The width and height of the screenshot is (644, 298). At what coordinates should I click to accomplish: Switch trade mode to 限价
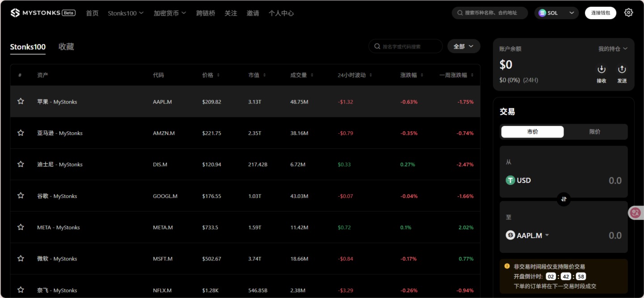[x=595, y=131]
